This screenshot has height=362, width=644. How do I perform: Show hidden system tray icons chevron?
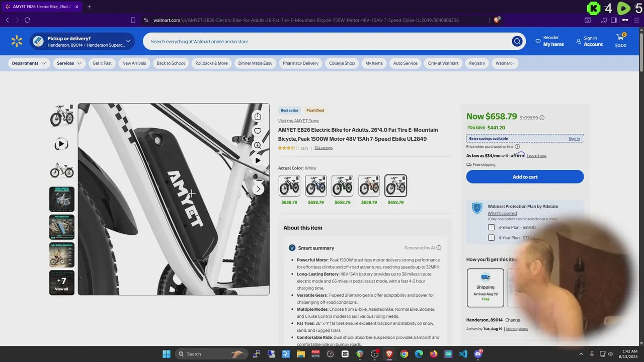[581, 354]
